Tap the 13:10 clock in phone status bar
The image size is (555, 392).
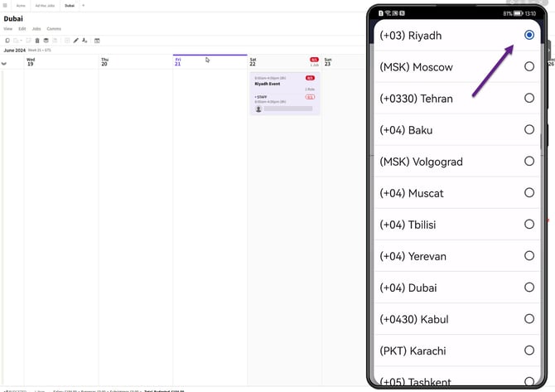tap(531, 13)
